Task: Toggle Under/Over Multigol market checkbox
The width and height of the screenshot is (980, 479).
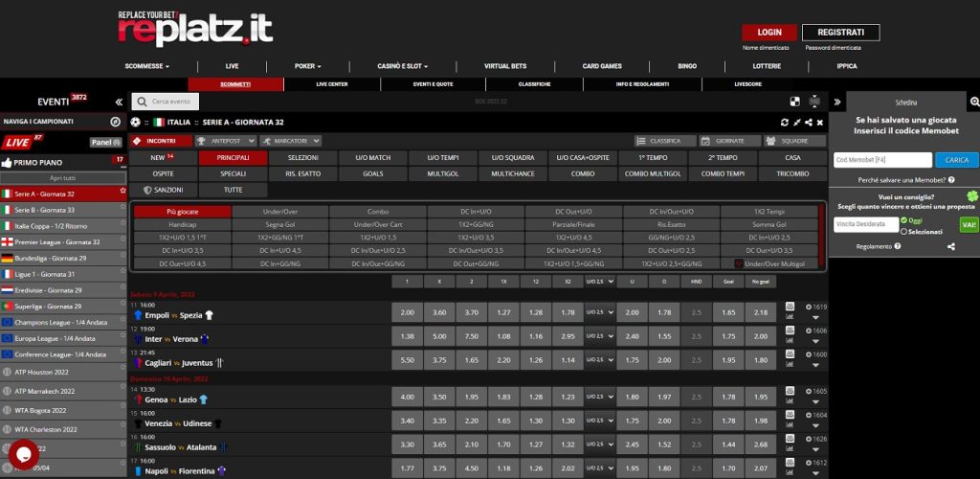Action: tap(739, 263)
